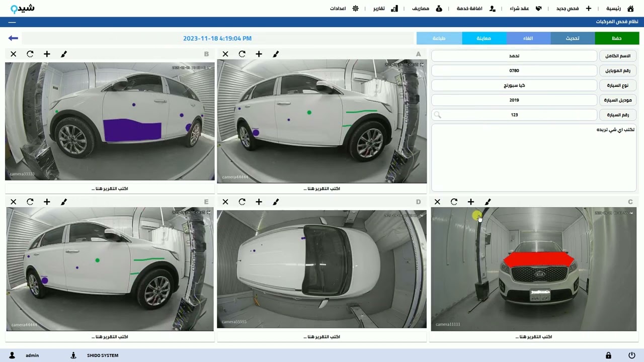
Task: Reload image D using the refresh icon
Action: (242, 202)
